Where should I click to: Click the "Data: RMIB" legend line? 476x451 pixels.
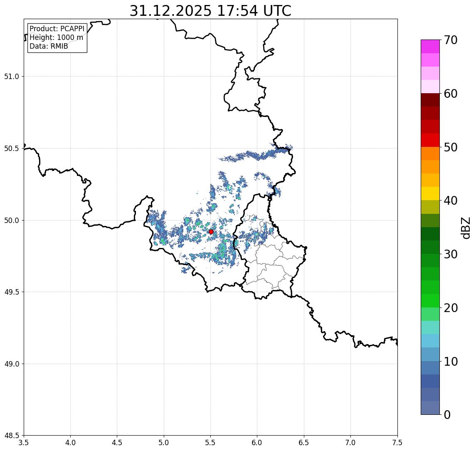click(x=49, y=46)
